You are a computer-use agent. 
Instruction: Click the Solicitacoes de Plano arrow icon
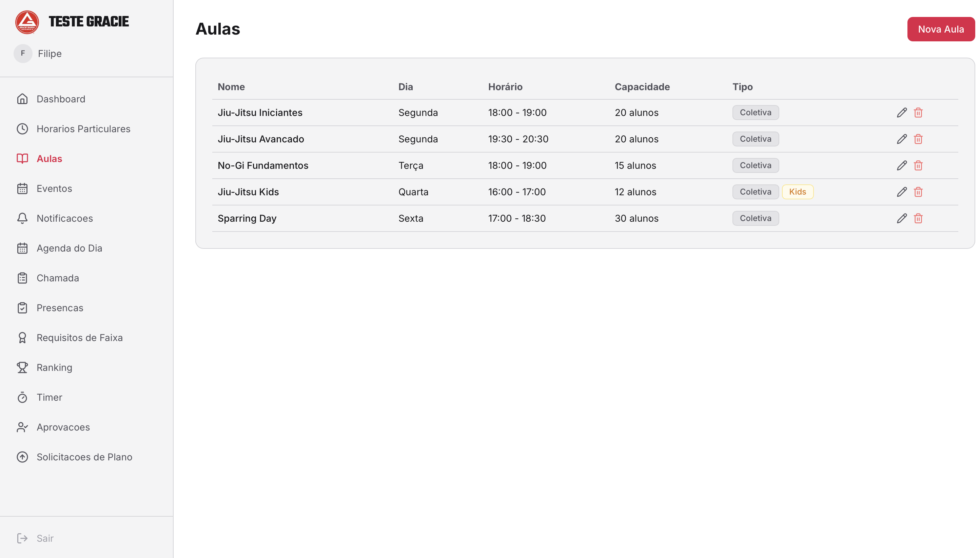pos(22,457)
